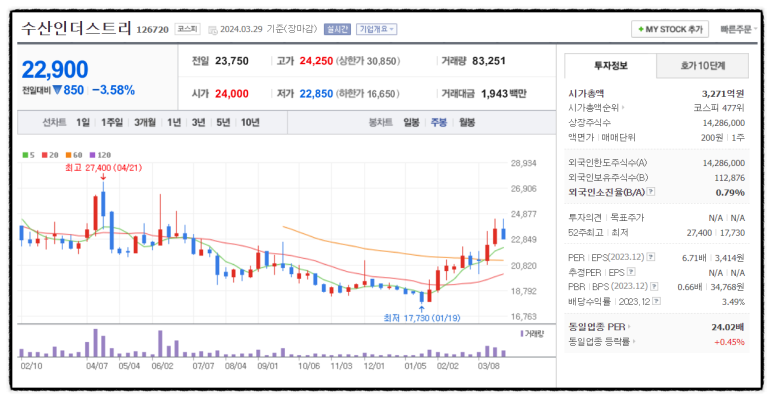Switch to the 호가 10단계 tab
Viewport: 773px width, 400px height.
[703, 66]
